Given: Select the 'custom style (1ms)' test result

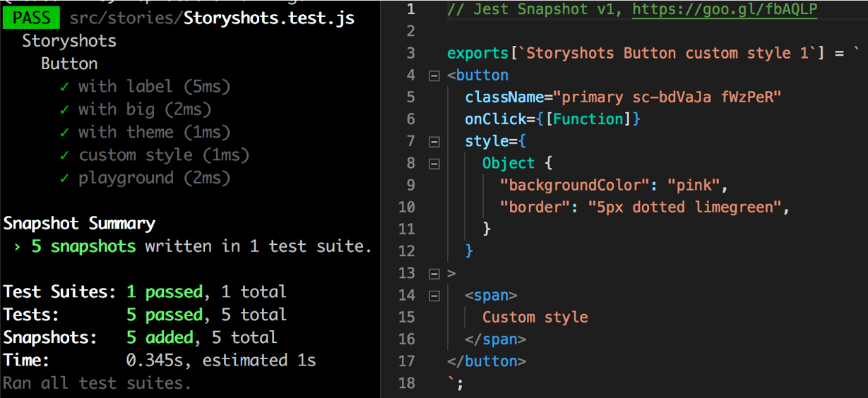Looking at the screenshot, I should click(155, 155).
